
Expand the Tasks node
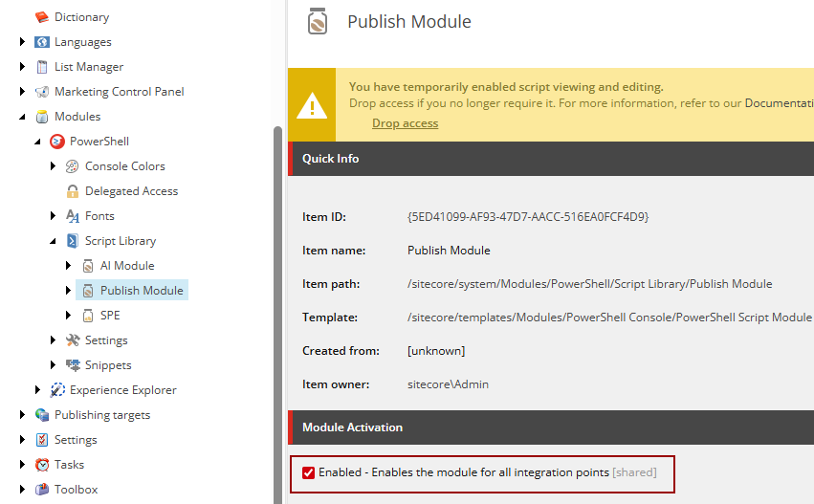coord(22,464)
